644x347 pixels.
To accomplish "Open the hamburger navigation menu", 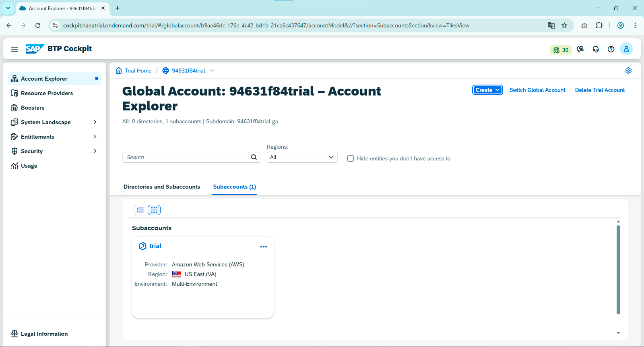I will click(14, 49).
